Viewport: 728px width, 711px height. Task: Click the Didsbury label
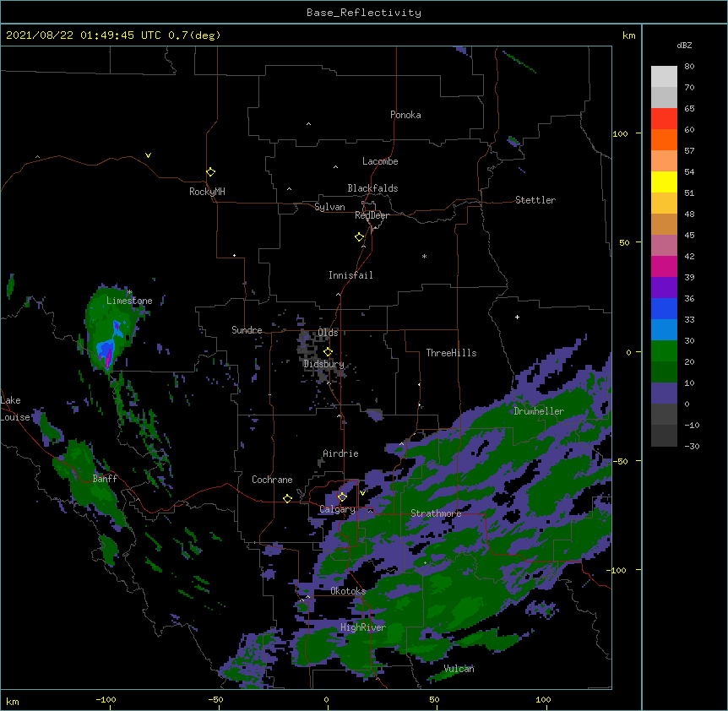[323, 364]
